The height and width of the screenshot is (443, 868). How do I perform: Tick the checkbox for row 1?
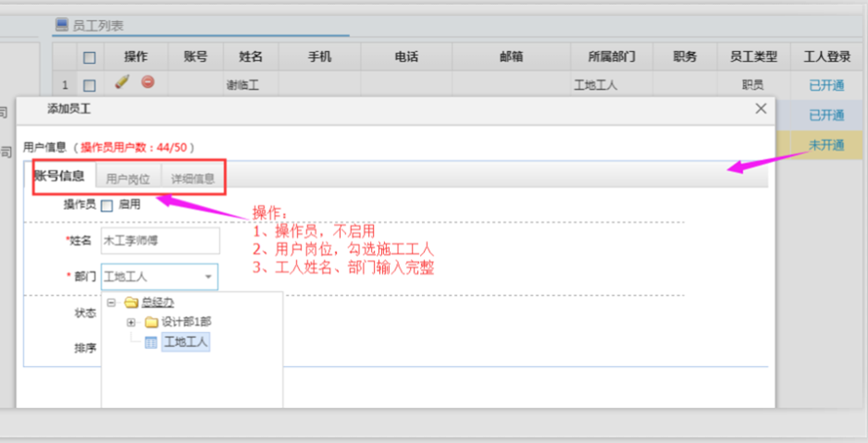coord(90,85)
